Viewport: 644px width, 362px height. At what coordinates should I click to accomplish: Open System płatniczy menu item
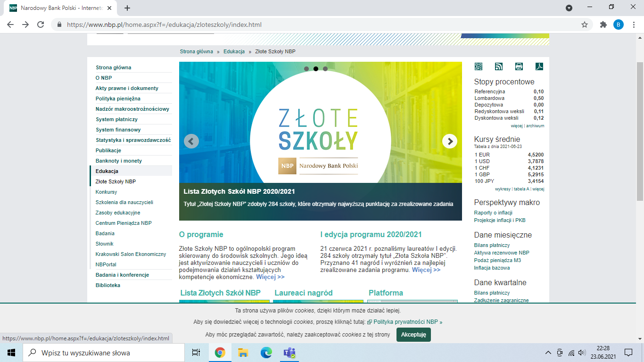tap(116, 119)
